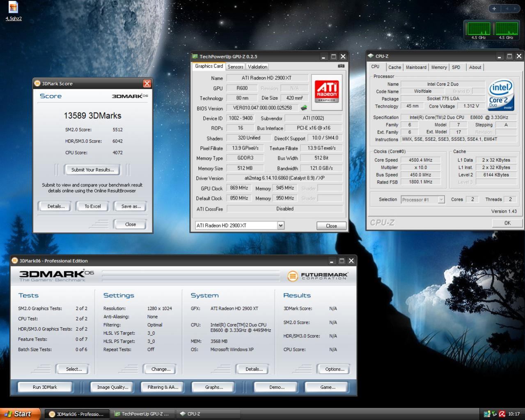525x420 pixels.
Task: Click the Driver Version field in GPU-Z
Action: [x=284, y=178]
